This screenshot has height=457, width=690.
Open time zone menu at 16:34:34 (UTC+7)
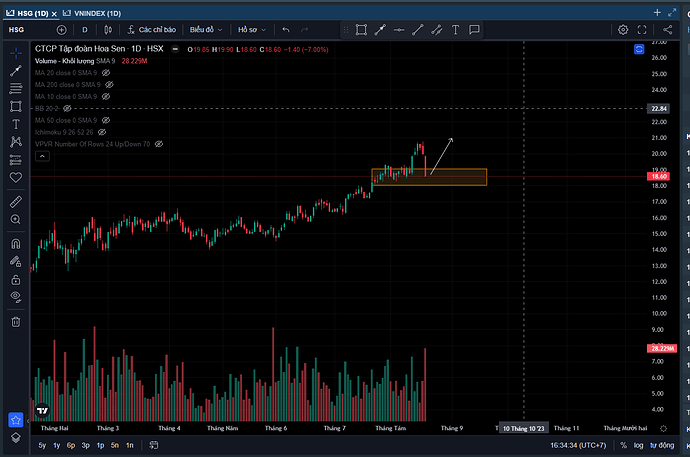[x=578, y=445]
